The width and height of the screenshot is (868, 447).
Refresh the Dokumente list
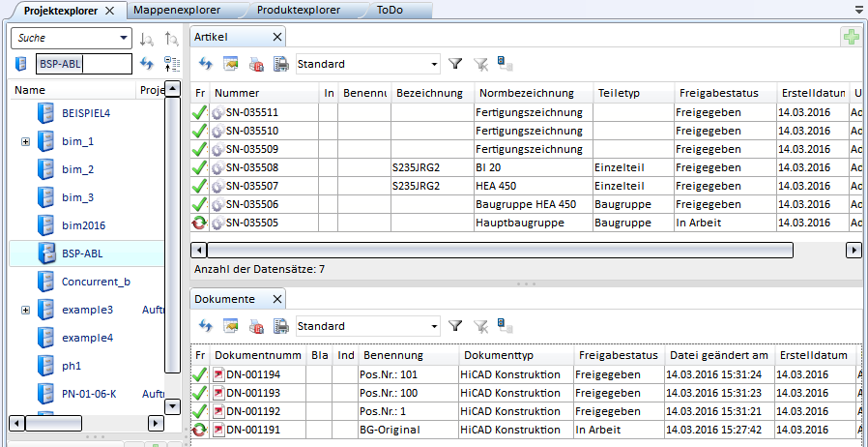coord(206,326)
